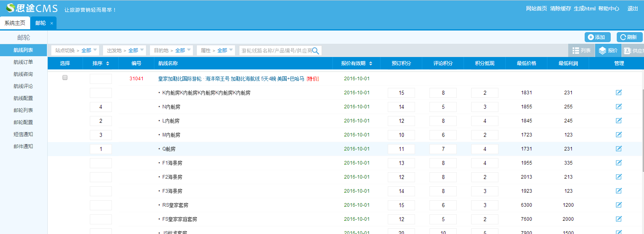This screenshot has width=644, height=234.
Task: Click edit icon for FS皇家庭套房 row
Action: 619,219
